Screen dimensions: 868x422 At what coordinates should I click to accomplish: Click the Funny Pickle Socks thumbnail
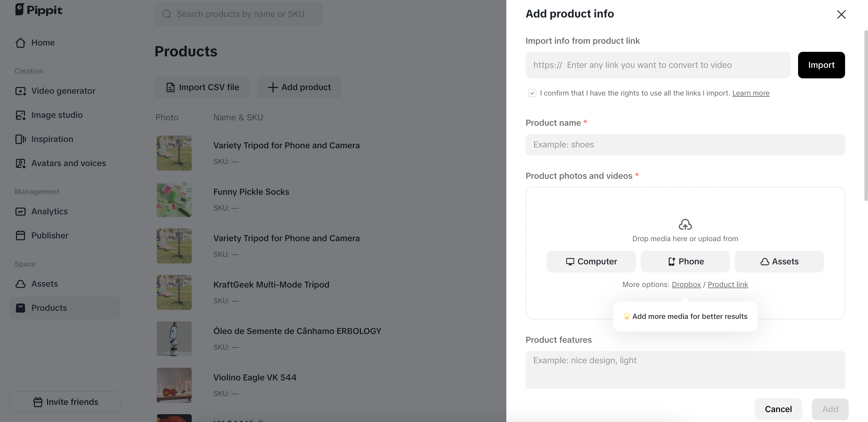tap(174, 200)
